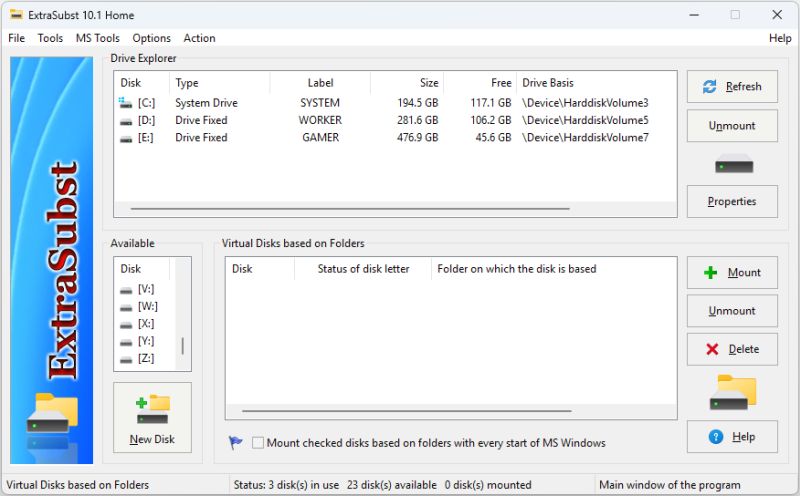
Task: Select available drive letter V:
Action: [x=146, y=288]
